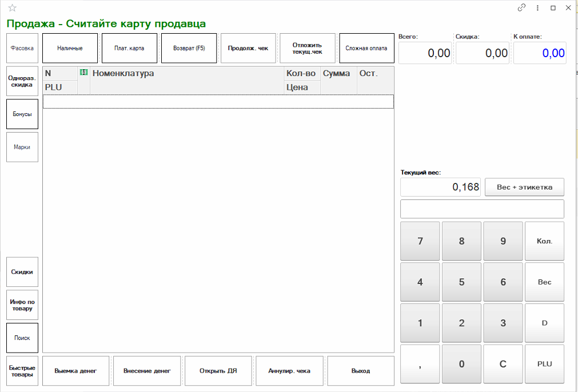Tap keypad digit 6
This screenshot has width=578, height=392.
click(x=503, y=282)
